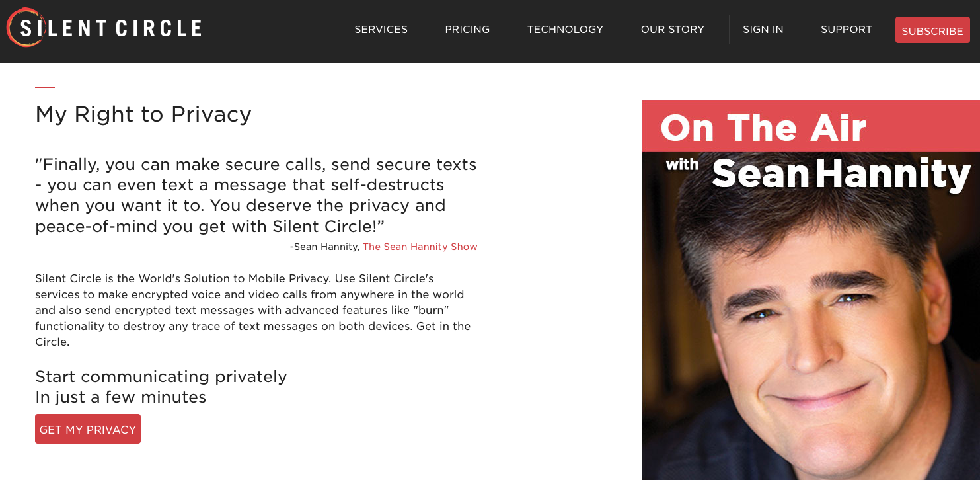Click the Start communicating privately text

161,376
